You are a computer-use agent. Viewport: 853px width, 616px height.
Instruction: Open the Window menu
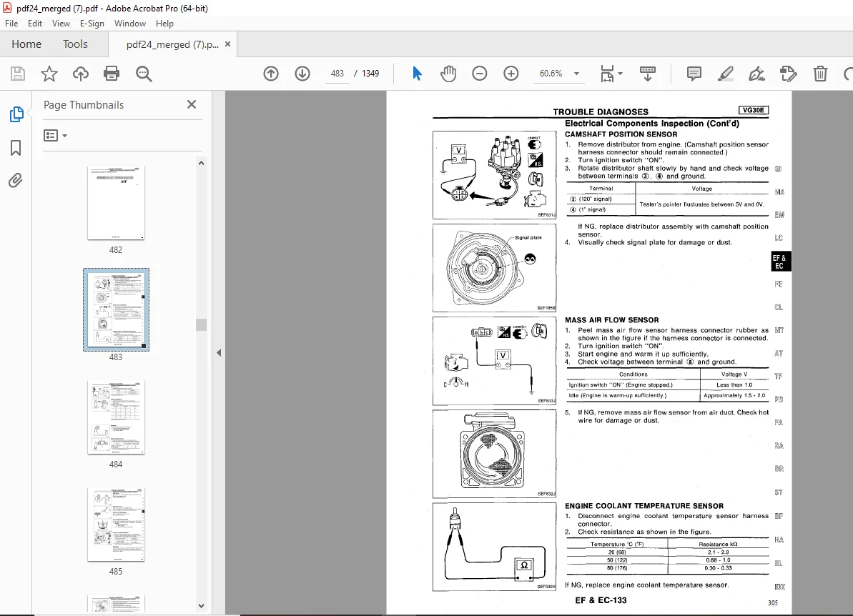130,24
